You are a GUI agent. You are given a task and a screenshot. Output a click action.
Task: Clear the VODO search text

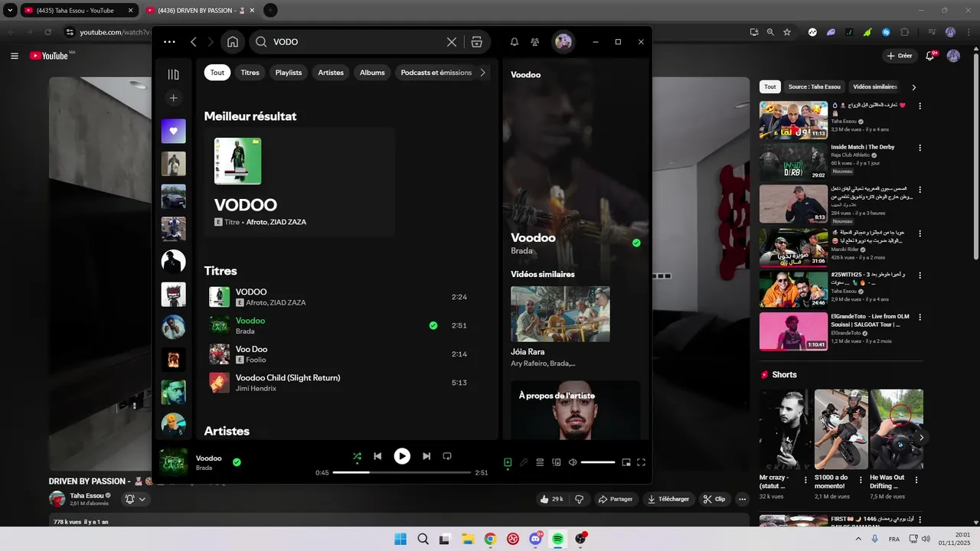click(x=452, y=42)
